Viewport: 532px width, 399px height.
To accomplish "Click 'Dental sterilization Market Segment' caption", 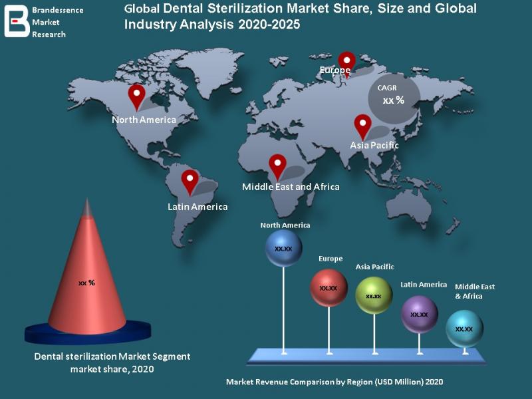I will point(112,362).
